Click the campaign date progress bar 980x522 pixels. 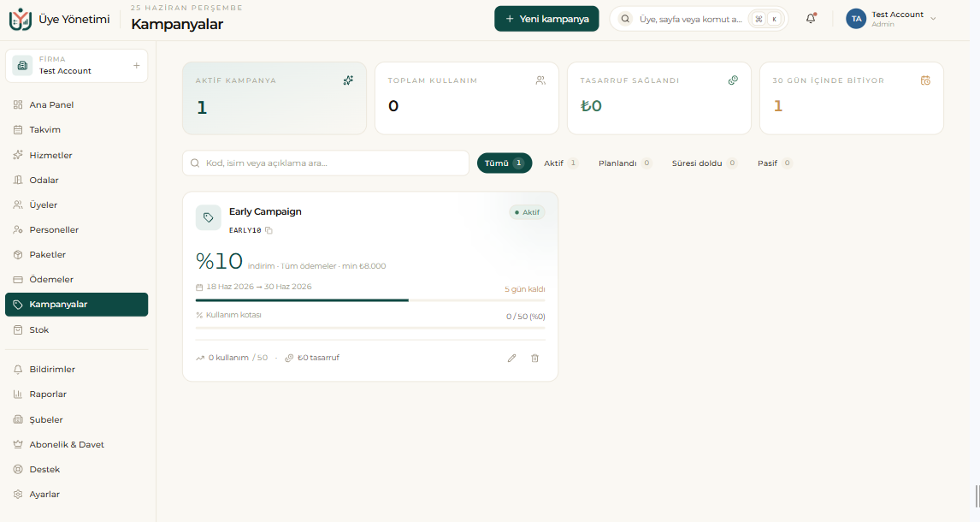pyautogui.click(x=370, y=300)
